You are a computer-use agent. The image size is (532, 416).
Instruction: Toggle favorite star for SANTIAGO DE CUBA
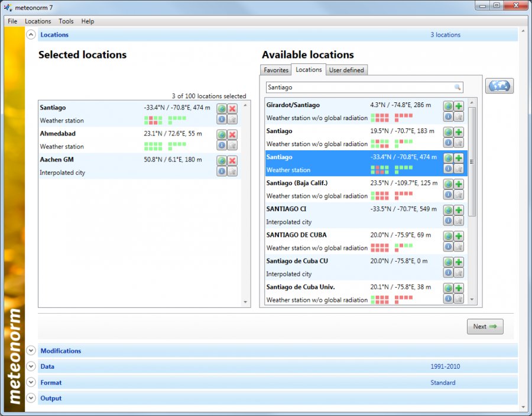click(x=459, y=247)
